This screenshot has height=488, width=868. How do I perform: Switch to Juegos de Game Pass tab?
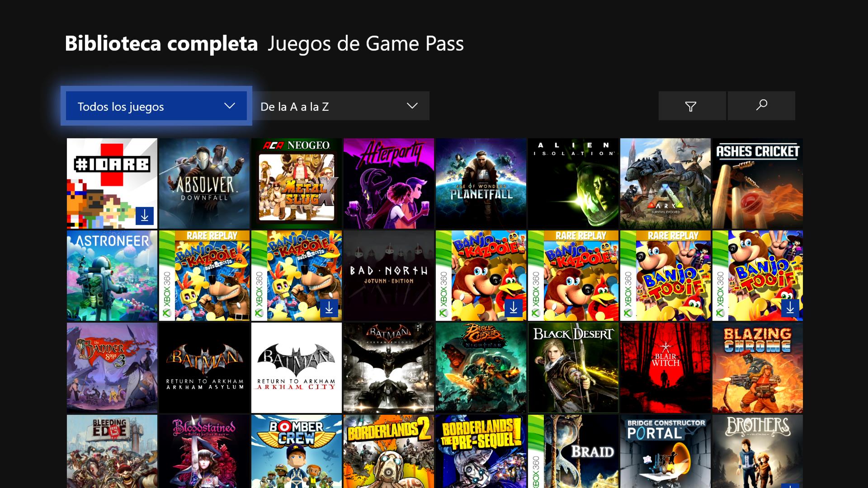tap(365, 43)
